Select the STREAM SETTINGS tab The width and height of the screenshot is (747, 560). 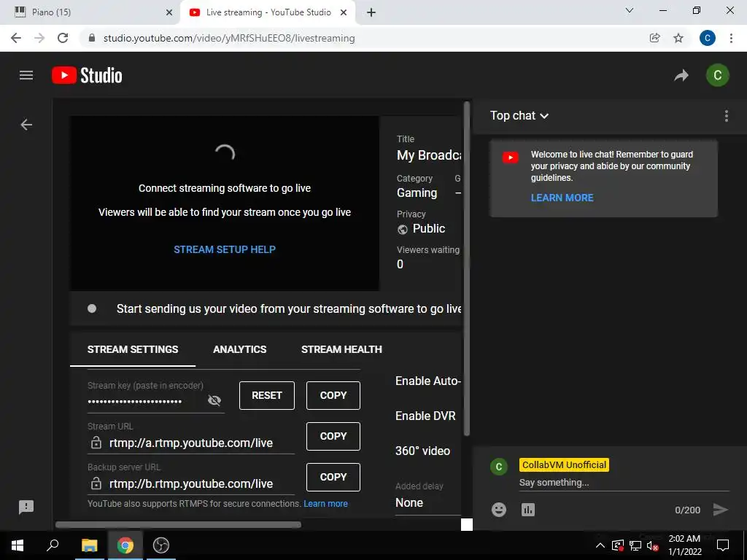133,349
